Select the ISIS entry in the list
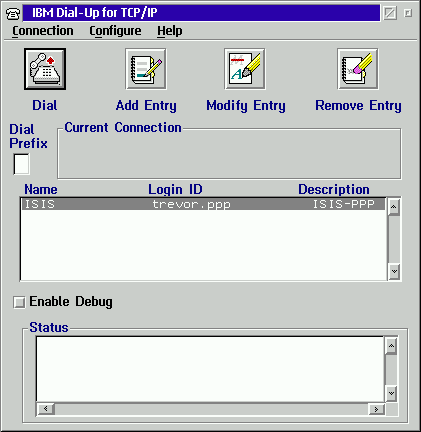The image size is (421, 432). click(x=203, y=204)
